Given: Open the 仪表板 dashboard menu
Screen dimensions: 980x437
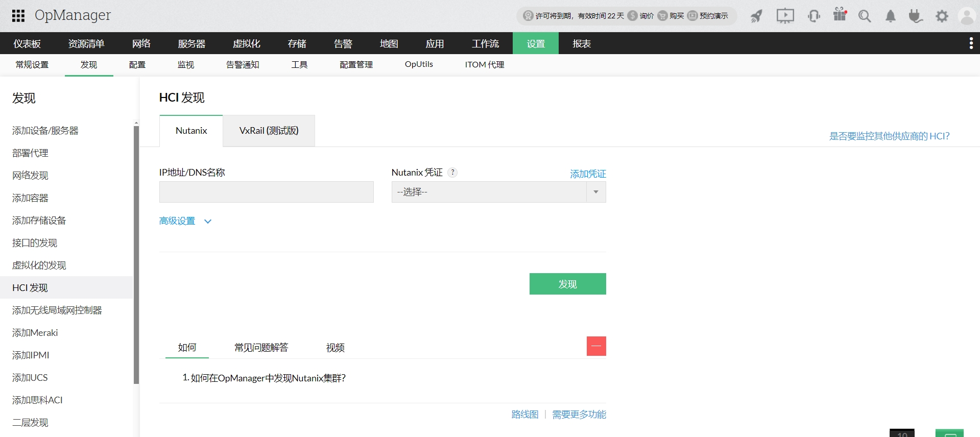Looking at the screenshot, I should (27, 43).
